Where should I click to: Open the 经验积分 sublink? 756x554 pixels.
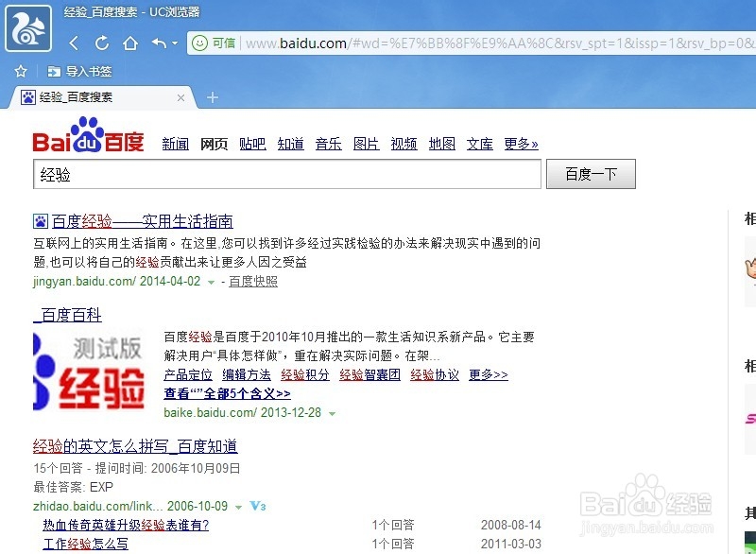(305, 374)
